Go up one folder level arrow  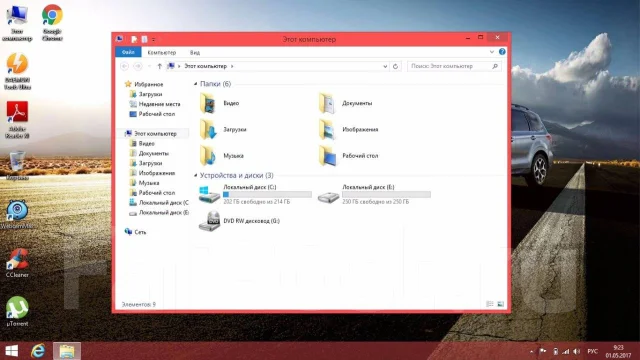point(160,66)
